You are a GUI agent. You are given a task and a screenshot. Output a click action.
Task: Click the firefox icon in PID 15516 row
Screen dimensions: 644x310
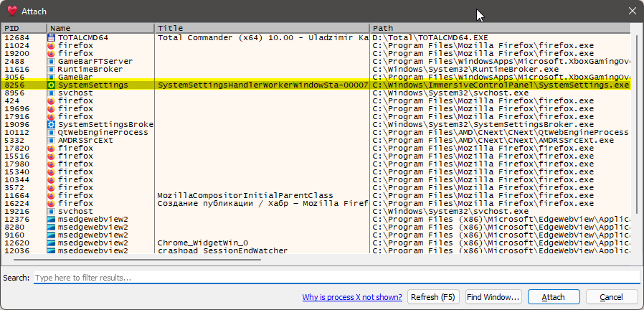coord(52,156)
